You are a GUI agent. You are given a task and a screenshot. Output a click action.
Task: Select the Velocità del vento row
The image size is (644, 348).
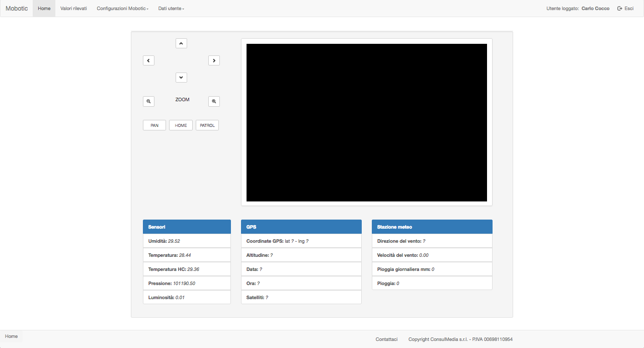[x=432, y=255]
